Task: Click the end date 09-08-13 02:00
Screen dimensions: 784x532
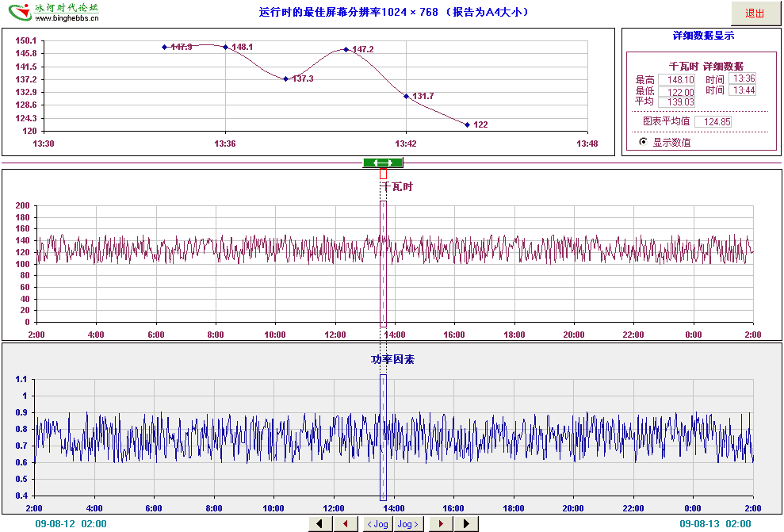Action: pos(715,524)
